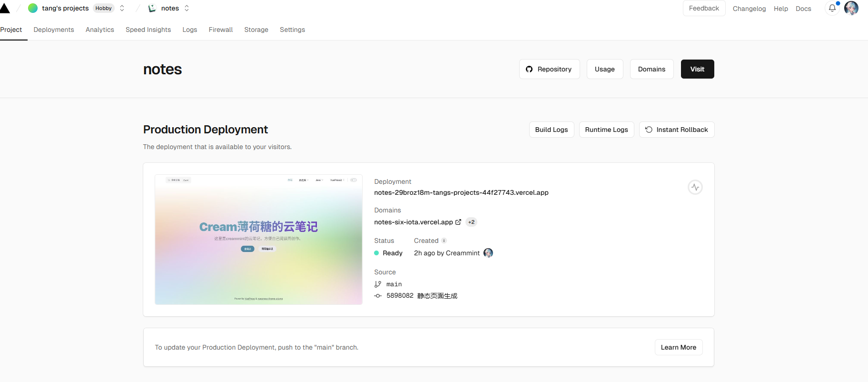This screenshot has height=382, width=868.
Task: Click the activity pulse icon in deployment card
Action: [x=695, y=187]
